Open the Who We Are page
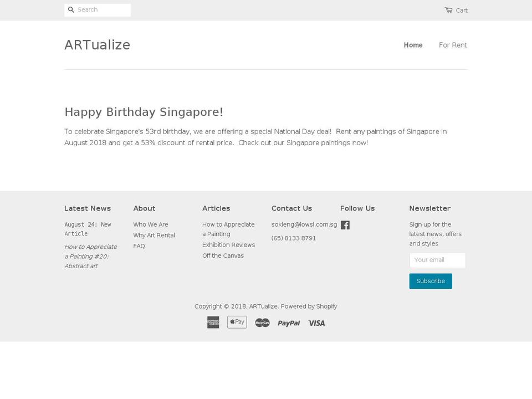This screenshot has height=399, width=532. point(151,224)
